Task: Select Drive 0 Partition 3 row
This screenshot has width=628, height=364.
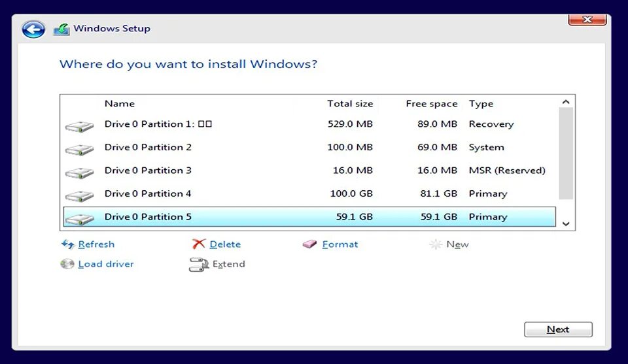Action: tap(309, 171)
